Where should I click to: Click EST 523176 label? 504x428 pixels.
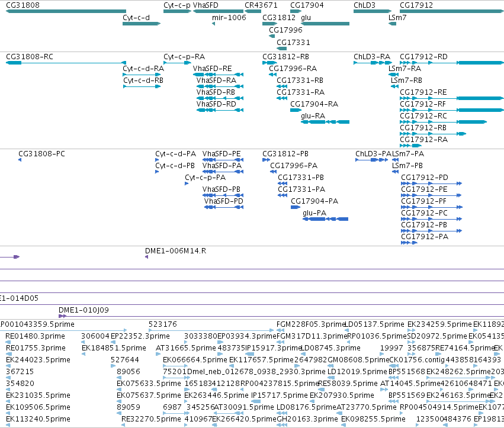163,324
